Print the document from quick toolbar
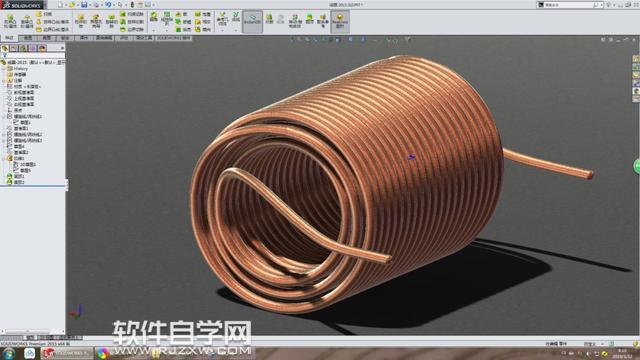Screen dimensions: 640x360 (x=96, y=4)
